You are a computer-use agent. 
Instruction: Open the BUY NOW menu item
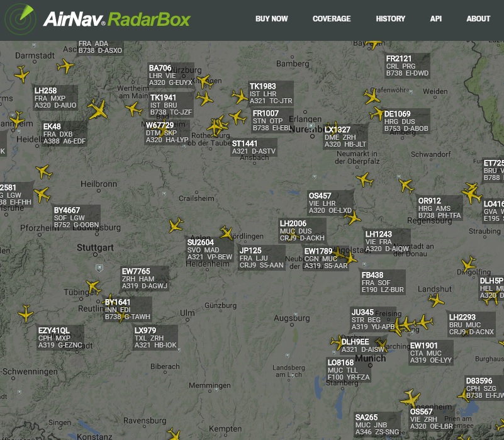(x=271, y=19)
